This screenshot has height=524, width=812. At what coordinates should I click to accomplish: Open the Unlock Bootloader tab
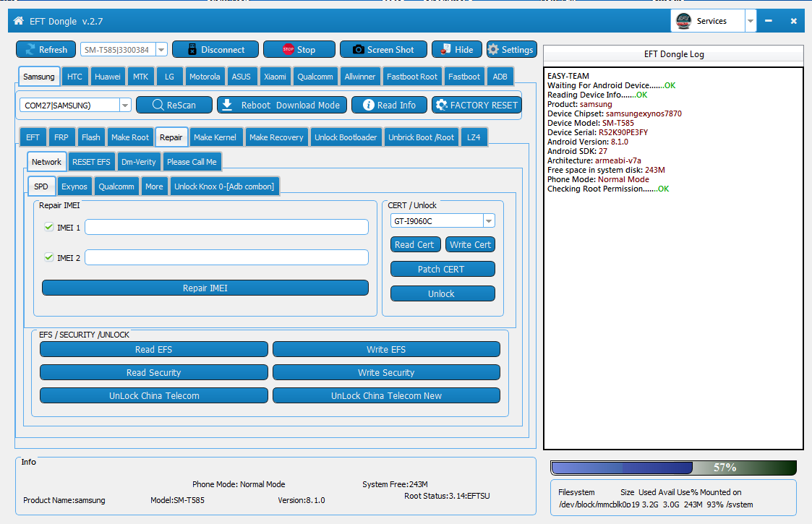pyautogui.click(x=346, y=137)
